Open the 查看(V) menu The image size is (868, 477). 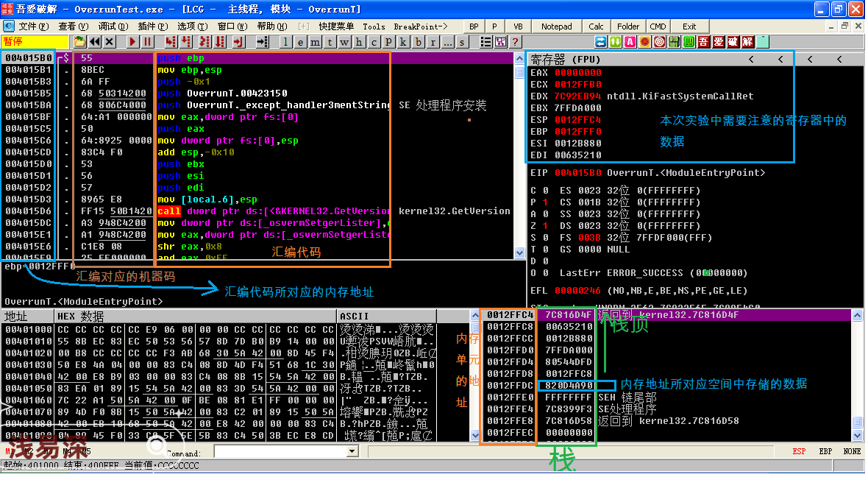coord(74,26)
